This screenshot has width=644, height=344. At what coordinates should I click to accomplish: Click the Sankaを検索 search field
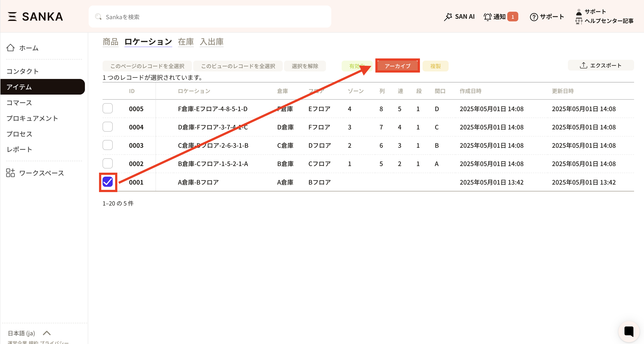(x=210, y=17)
